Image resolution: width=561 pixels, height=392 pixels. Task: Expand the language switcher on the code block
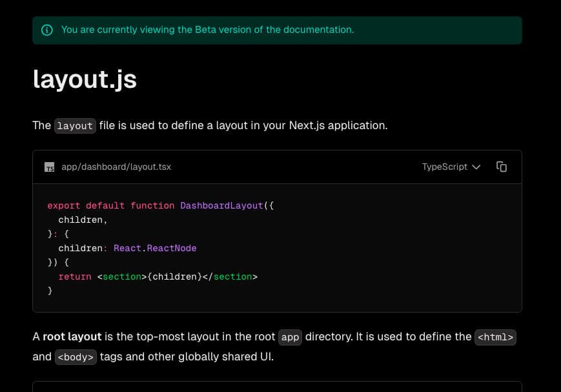coord(452,167)
